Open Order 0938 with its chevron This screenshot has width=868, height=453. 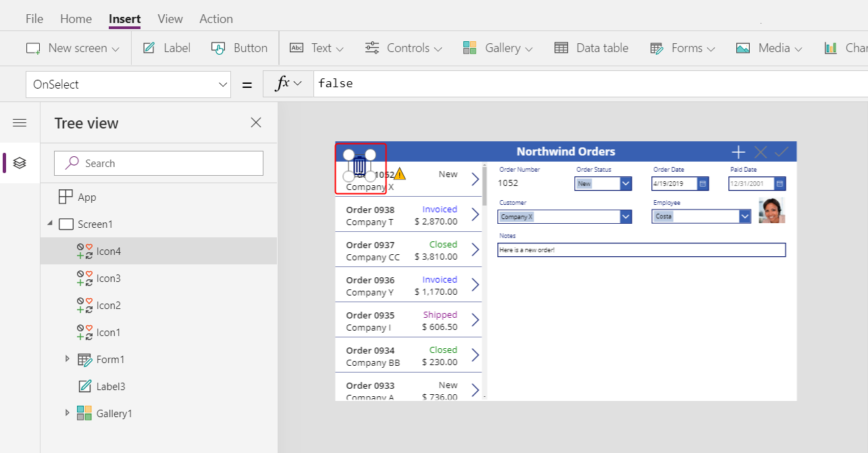[x=475, y=214]
